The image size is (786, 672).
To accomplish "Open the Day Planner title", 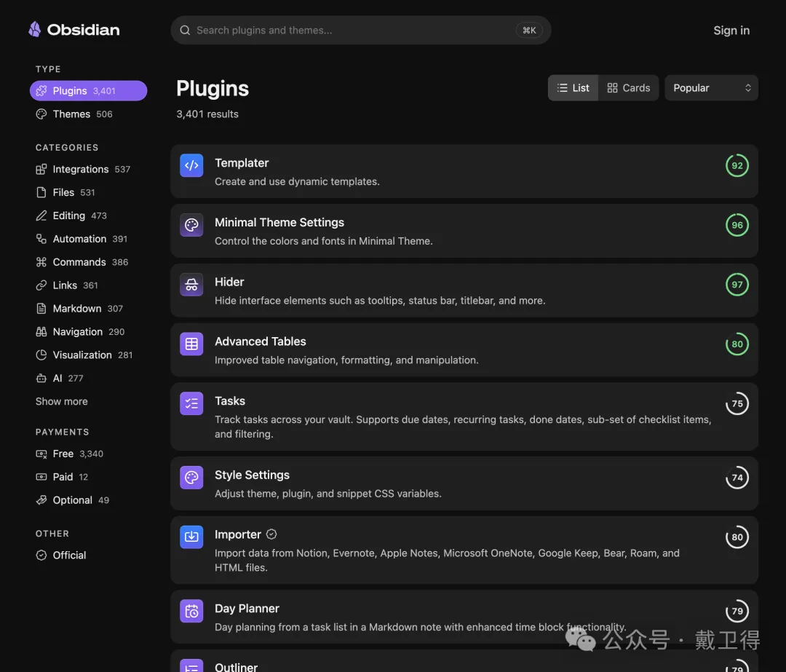I will (247, 609).
